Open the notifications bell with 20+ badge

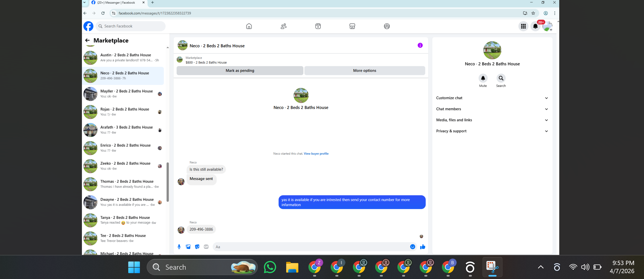[x=536, y=26]
